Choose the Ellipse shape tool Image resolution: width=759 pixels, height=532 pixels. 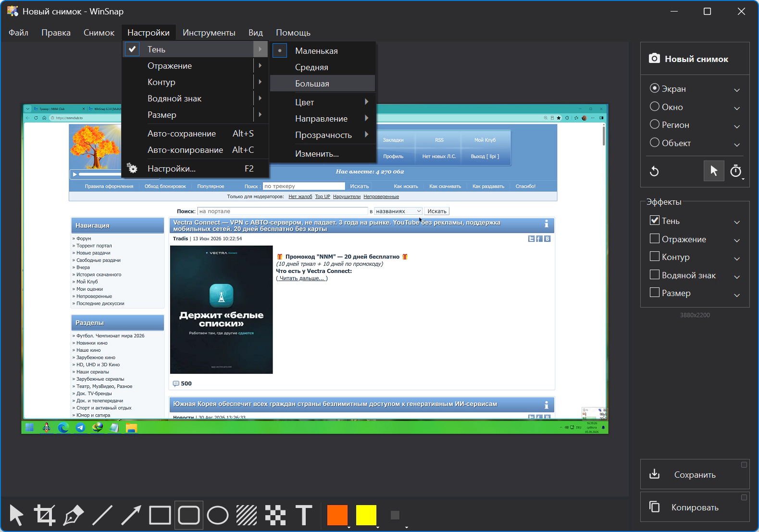pos(218,515)
